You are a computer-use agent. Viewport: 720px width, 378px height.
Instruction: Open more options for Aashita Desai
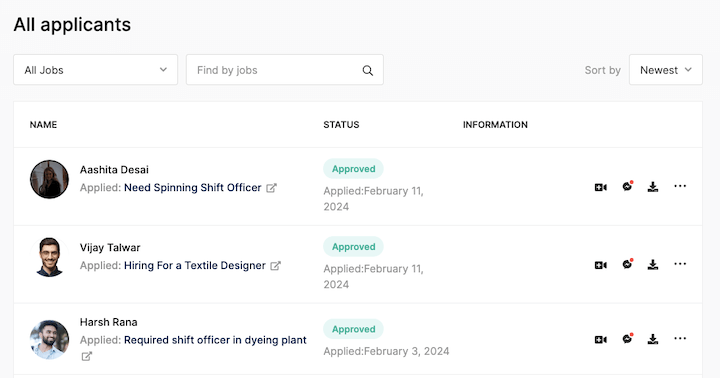tap(680, 186)
